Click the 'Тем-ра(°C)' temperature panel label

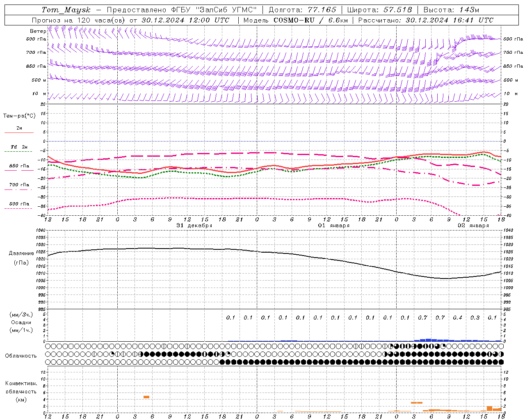point(19,116)
